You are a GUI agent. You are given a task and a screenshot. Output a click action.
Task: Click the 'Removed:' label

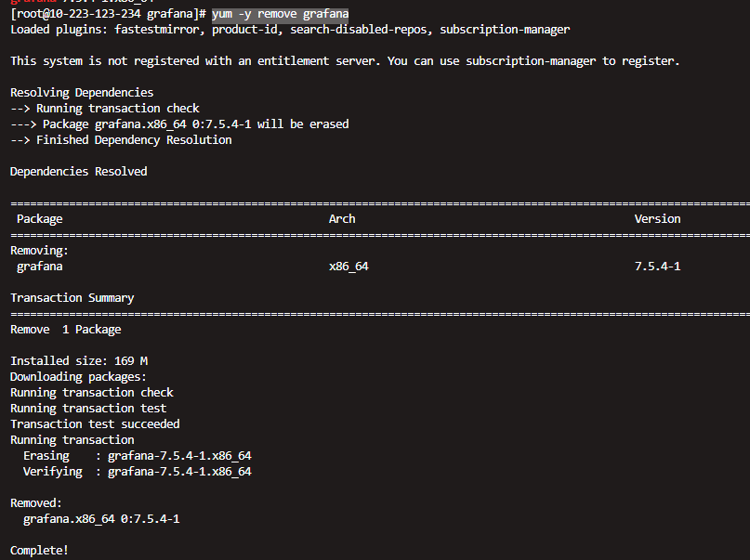[36, 502]
